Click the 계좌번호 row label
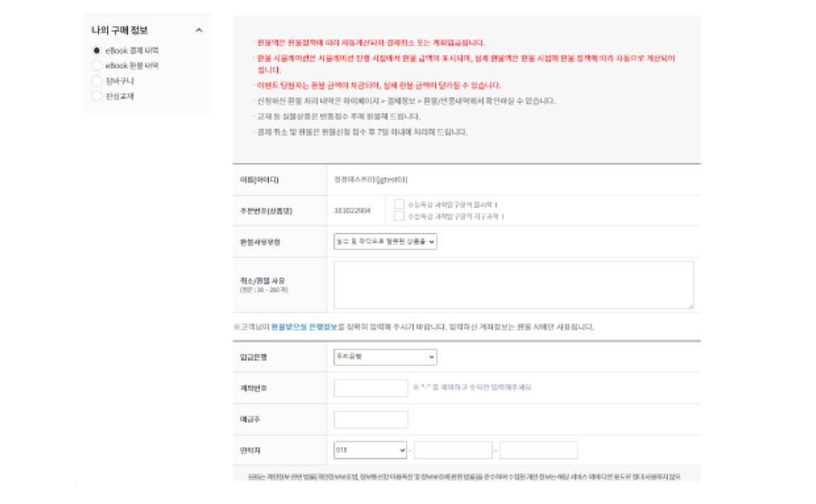Viewport: 816px width, 504px height. (x=254, y=388)
